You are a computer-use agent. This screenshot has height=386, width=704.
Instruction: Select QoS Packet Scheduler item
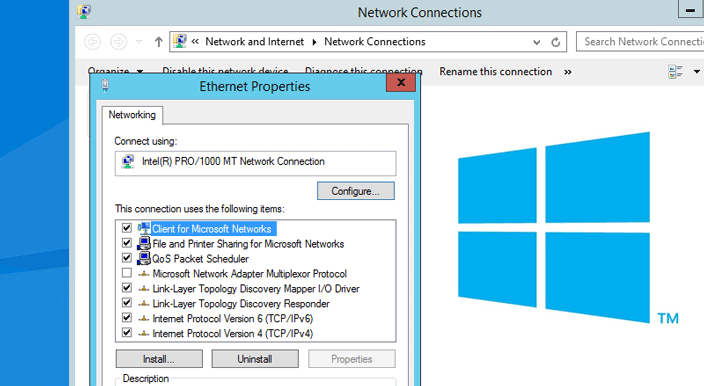pyautogui.click(x=200, y=259)
